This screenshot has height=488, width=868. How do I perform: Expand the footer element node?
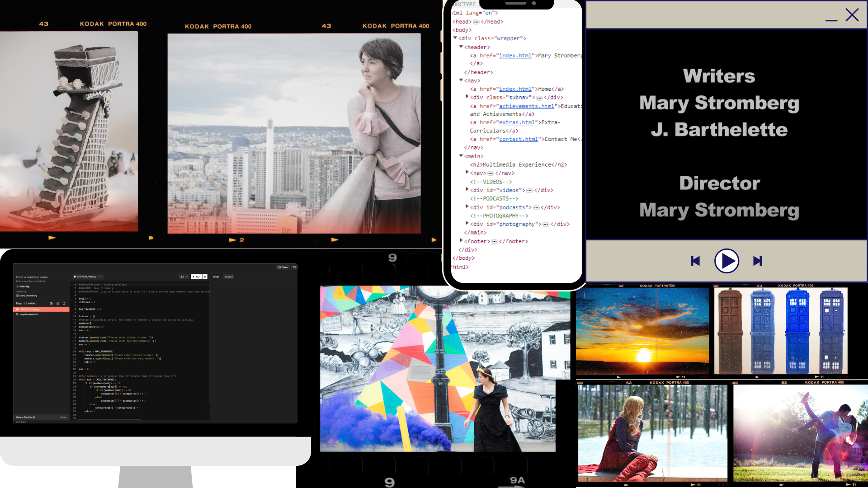coord(461,240)
